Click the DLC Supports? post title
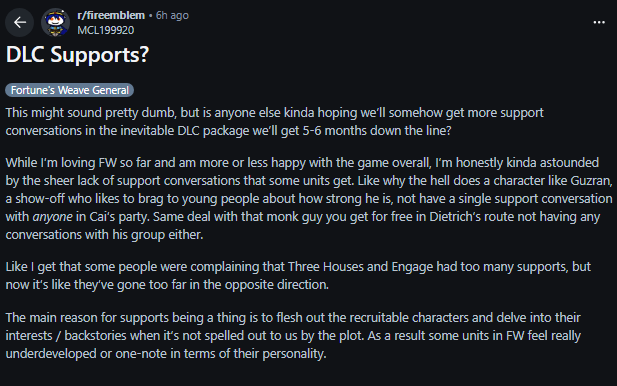Screen dimensions: 617x386 (x=77, y=55)
